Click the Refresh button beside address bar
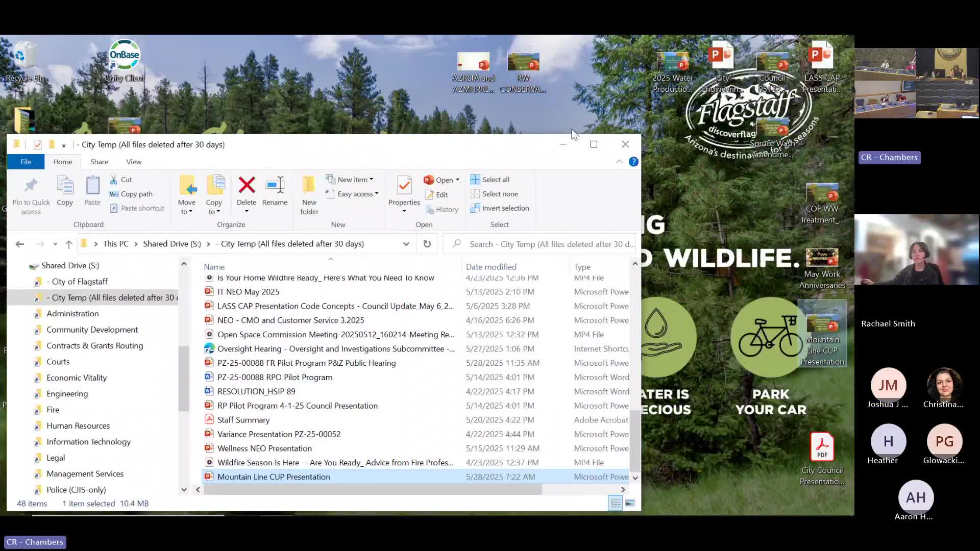 [x=427, y=244]
